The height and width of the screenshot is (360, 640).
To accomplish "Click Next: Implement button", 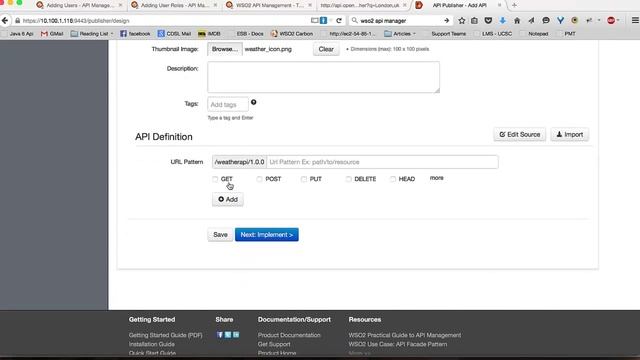I will [x=267, y=235].
